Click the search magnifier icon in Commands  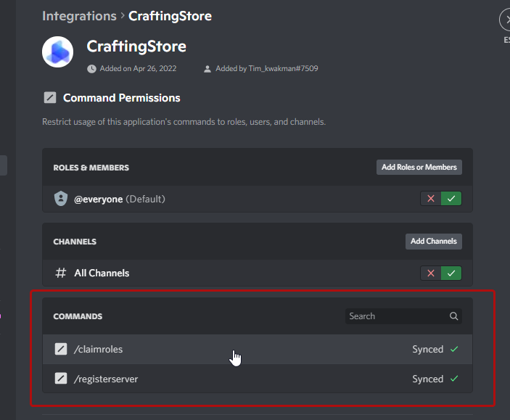click(x=454, y=316)
